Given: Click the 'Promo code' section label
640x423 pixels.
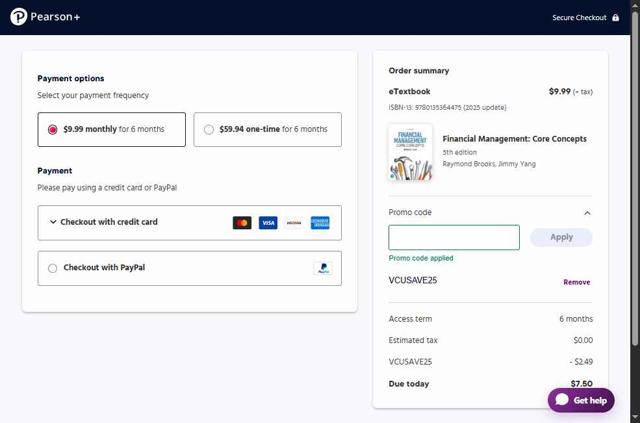Looking at the screenshot, I should (x=410, y=212).
